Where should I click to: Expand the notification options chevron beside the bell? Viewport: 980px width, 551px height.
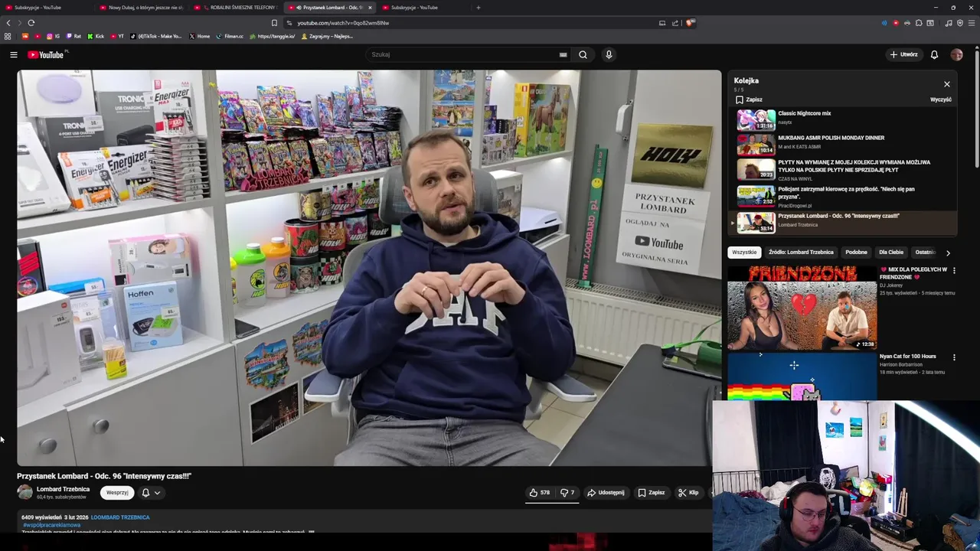[x=157, y=493]
